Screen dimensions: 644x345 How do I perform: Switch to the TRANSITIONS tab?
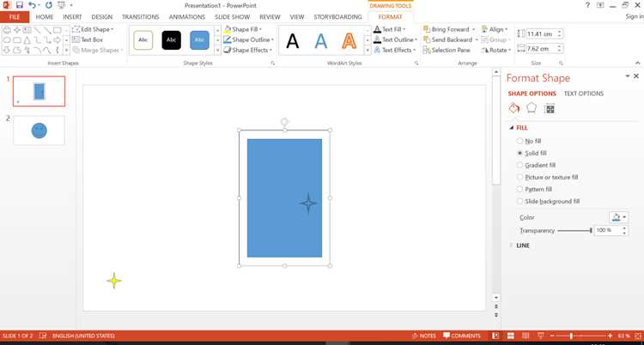[x=141, y=17]
